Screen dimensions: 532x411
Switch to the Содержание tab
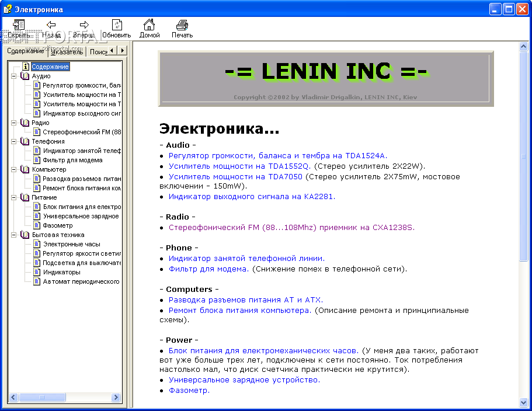(26, 51)
